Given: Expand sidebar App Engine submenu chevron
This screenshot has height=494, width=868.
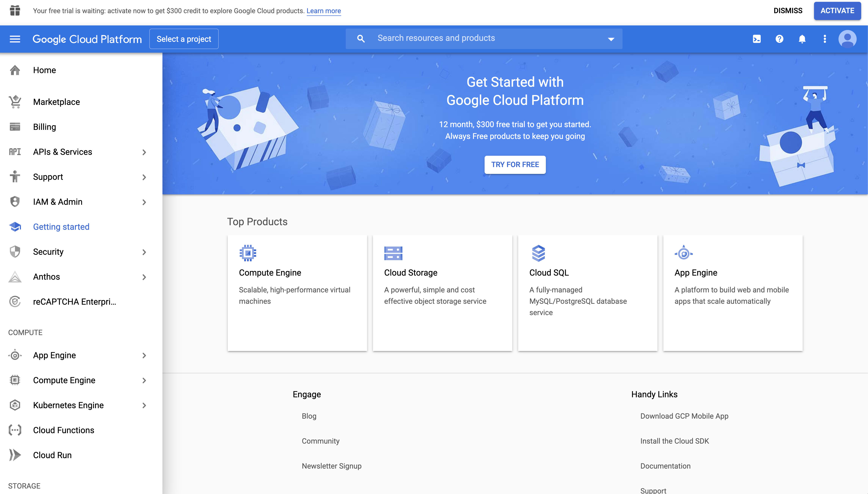Looking at the screenshot, I should [144, 356].
